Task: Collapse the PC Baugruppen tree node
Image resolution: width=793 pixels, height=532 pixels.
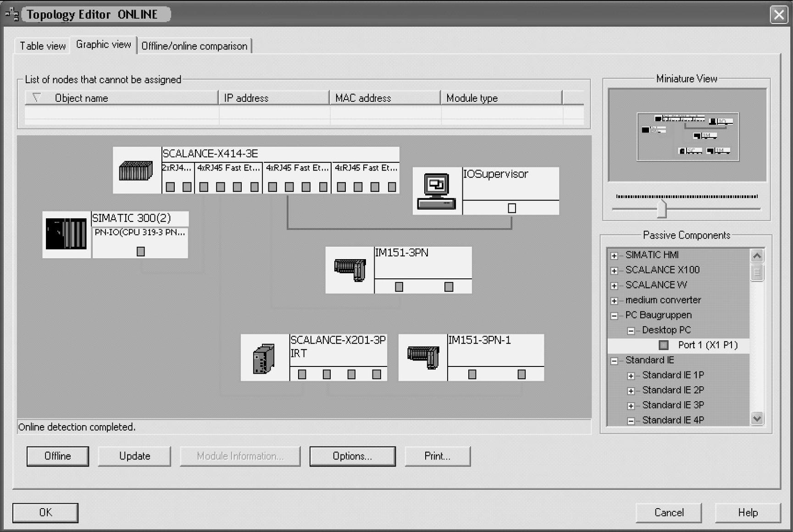Action: tap(614, 316)
